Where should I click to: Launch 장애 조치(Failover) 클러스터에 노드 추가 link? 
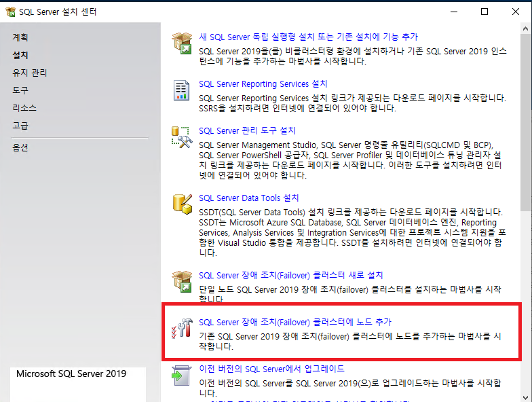294,322
